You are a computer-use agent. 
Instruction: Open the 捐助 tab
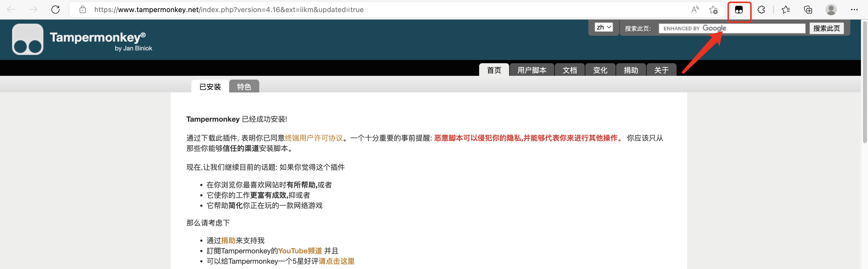tap(631, 70)
